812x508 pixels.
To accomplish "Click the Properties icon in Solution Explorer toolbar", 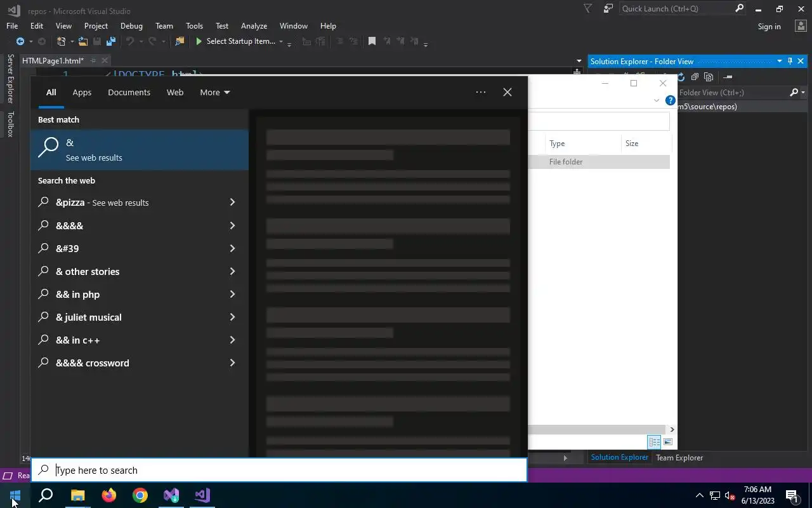I will coord(728,77).
